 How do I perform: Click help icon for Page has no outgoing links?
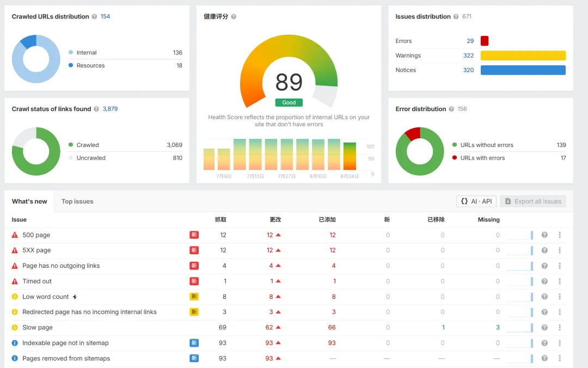[544, 266]
